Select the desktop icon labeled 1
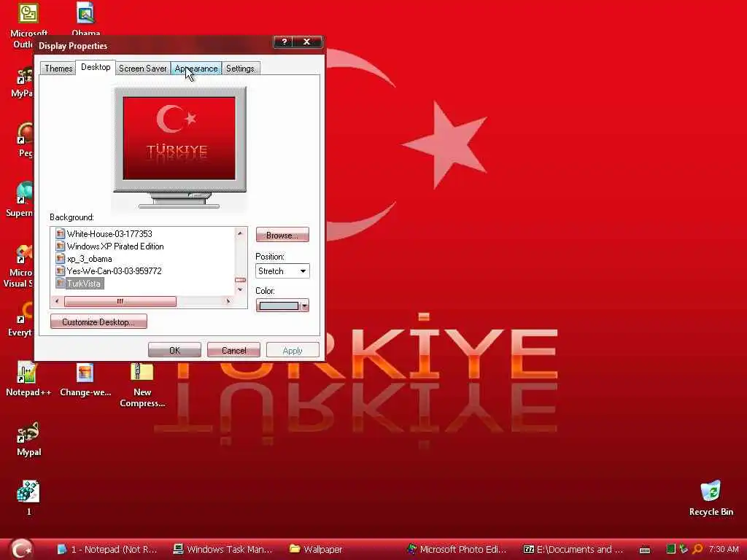 tap(28, 498)
